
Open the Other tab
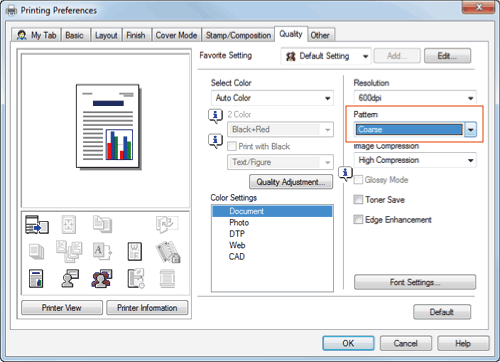point(320,35)
